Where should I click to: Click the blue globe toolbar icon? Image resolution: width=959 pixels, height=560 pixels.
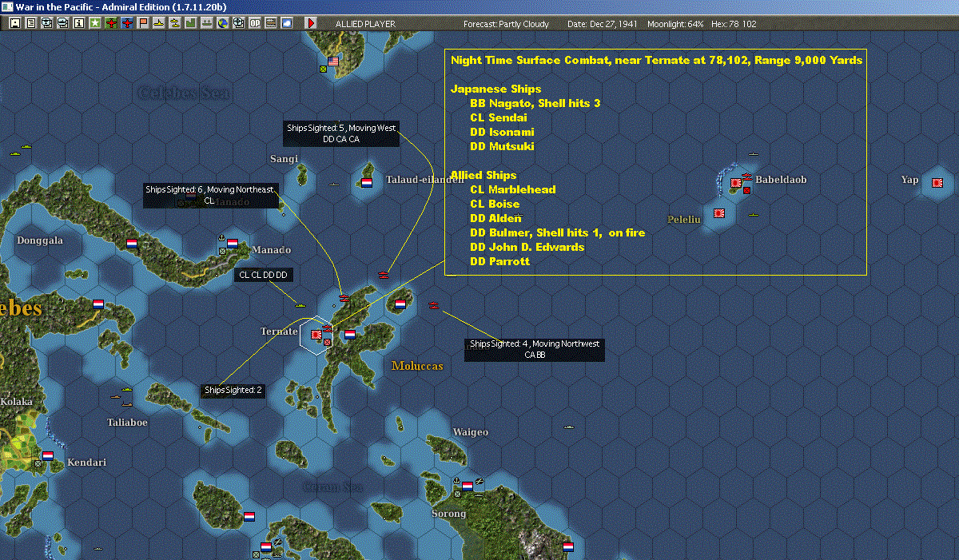[222, 23]
